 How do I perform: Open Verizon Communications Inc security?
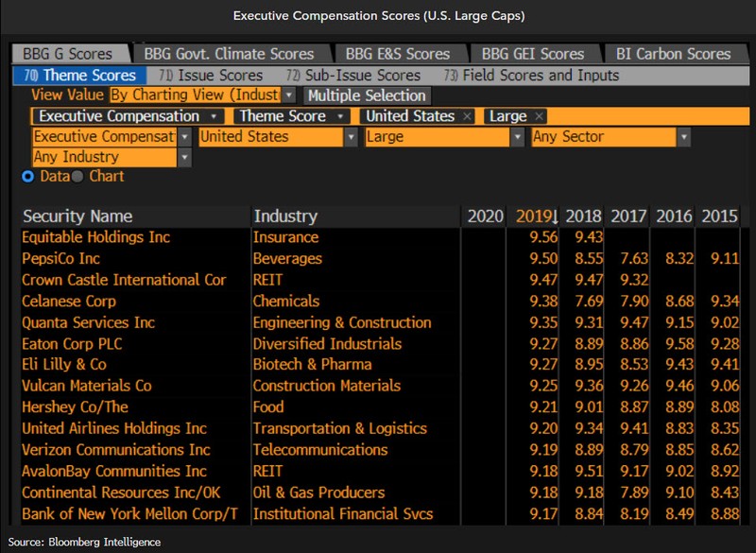tap(116, 450)
